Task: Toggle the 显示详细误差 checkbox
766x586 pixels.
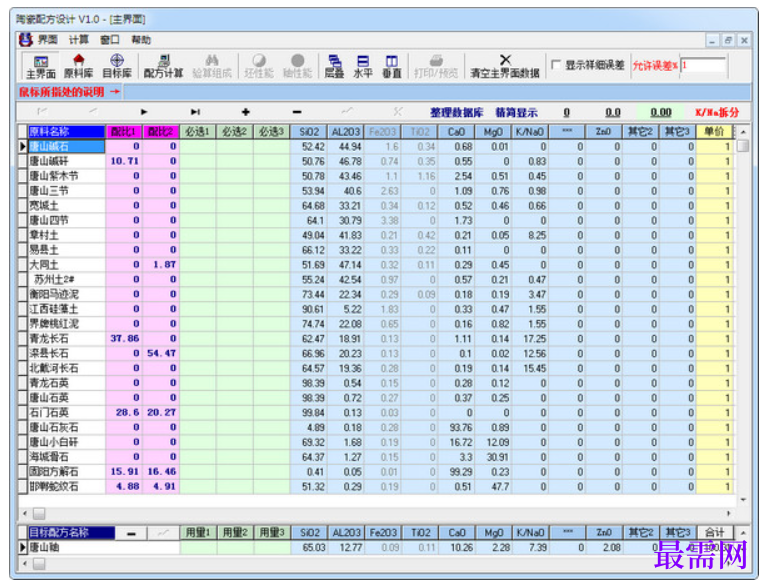Action: [555, 64]
